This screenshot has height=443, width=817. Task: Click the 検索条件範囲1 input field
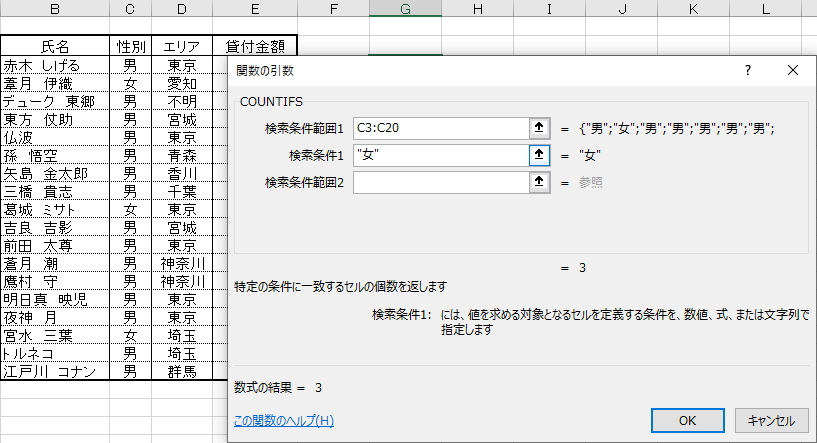click(438, 128)
